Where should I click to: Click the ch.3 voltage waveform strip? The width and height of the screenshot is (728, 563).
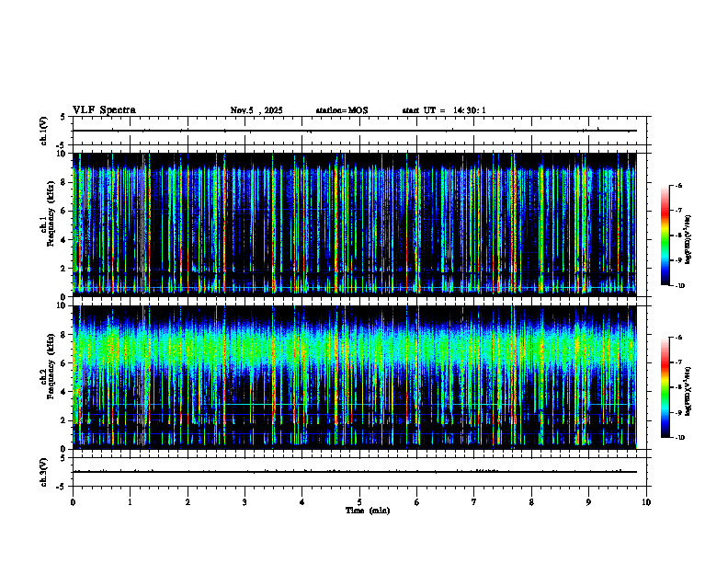(x=359, y=472)
